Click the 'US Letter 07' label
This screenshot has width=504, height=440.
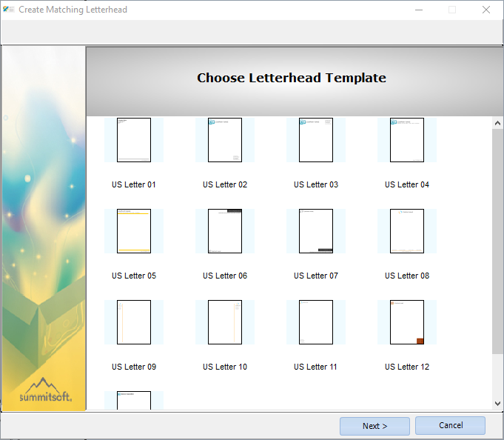tap(315, 276)
